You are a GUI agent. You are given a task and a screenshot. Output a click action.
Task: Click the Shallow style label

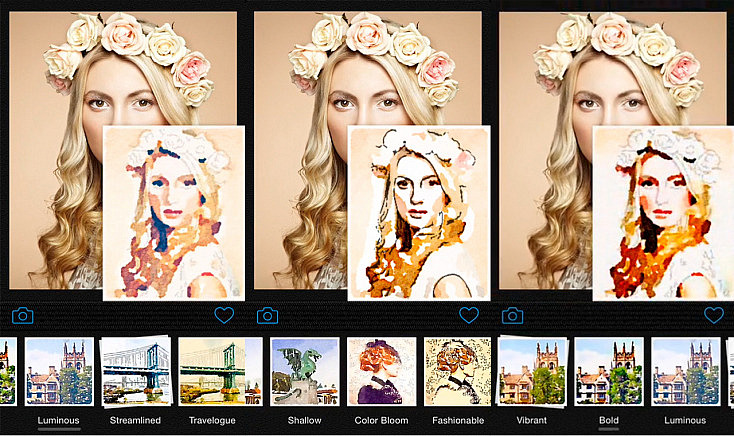305,420
